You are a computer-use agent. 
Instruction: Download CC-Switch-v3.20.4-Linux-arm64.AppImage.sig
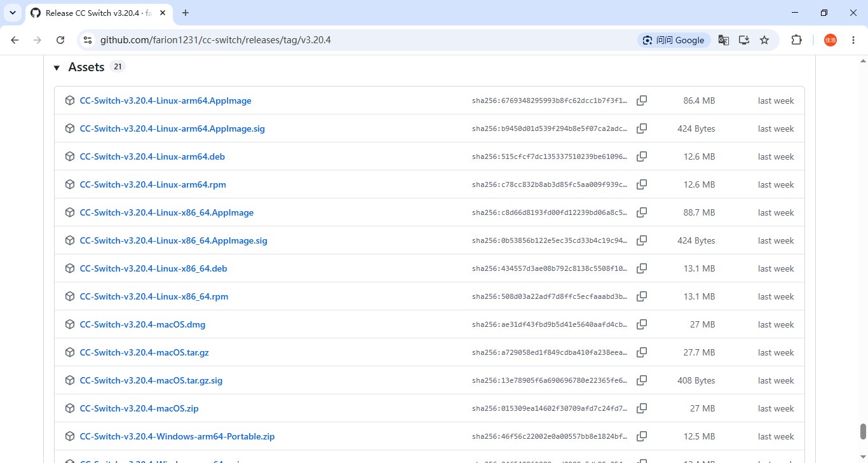(172, 128)
